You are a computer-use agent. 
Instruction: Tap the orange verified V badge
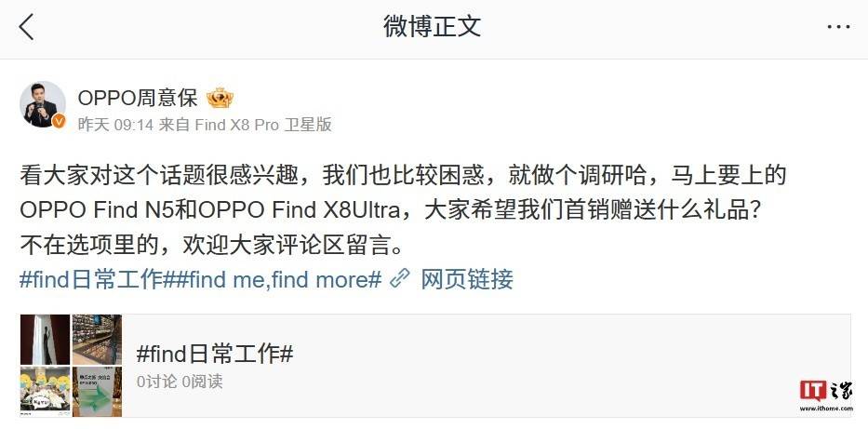pos(59,121)
